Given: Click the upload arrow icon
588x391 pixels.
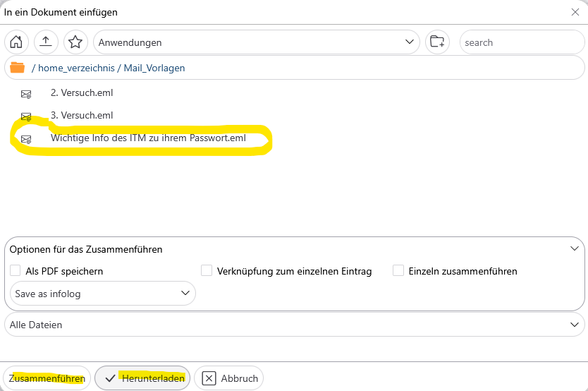Looking at the screenshot, I should [46, 42].
